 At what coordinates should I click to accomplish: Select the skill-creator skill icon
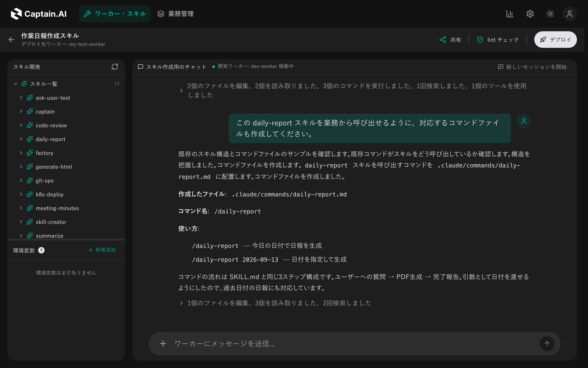click(x=30, y=222)
